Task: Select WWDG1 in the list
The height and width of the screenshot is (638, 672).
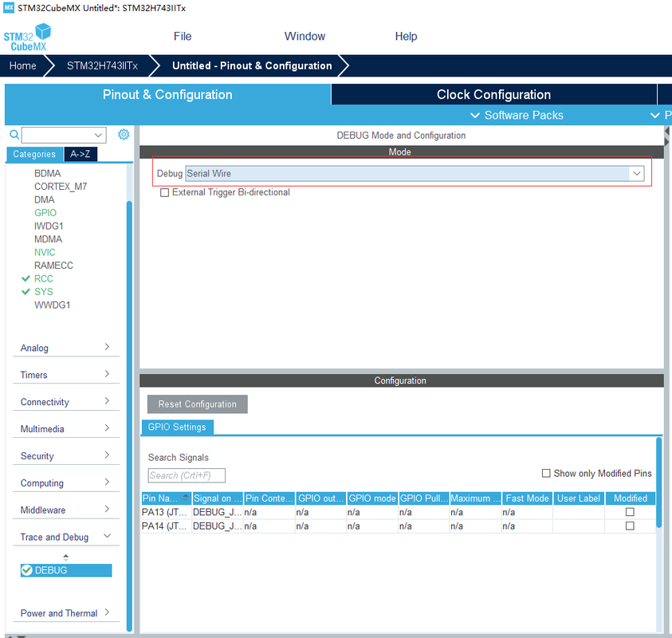Action: (x=53, y=305)
